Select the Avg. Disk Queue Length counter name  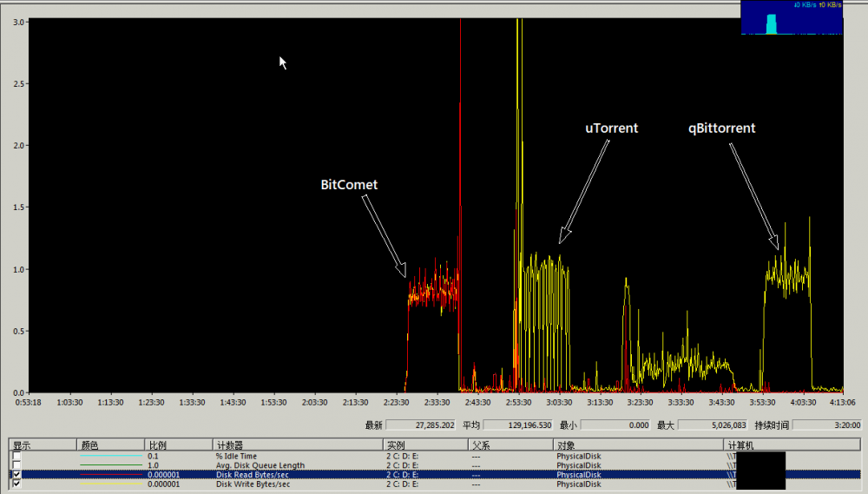[260, 465]
